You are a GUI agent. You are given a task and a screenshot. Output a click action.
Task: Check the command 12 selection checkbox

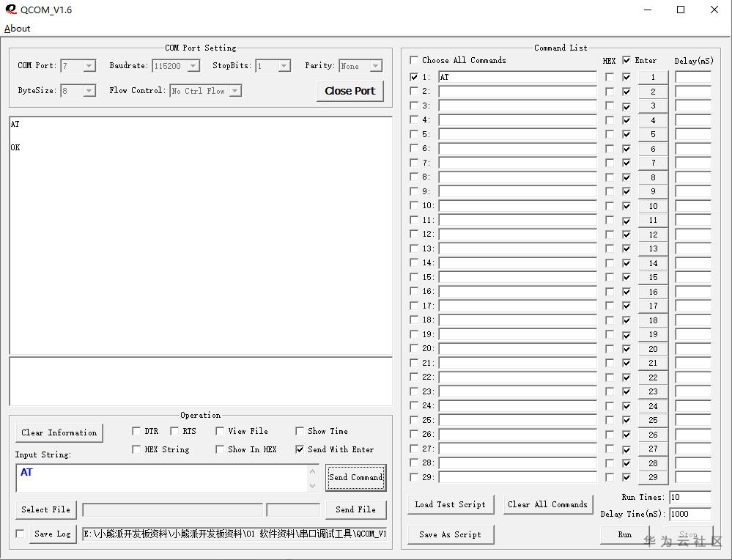click(x=413, y=234)
